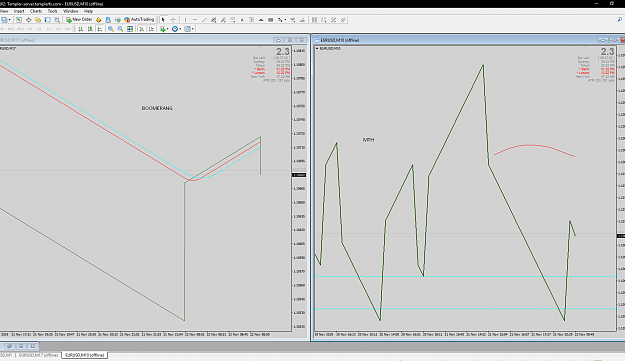Open the Help menu
The height and width of the screenshot is (361, 625).
pyautogui.click(x=88, y=11)
